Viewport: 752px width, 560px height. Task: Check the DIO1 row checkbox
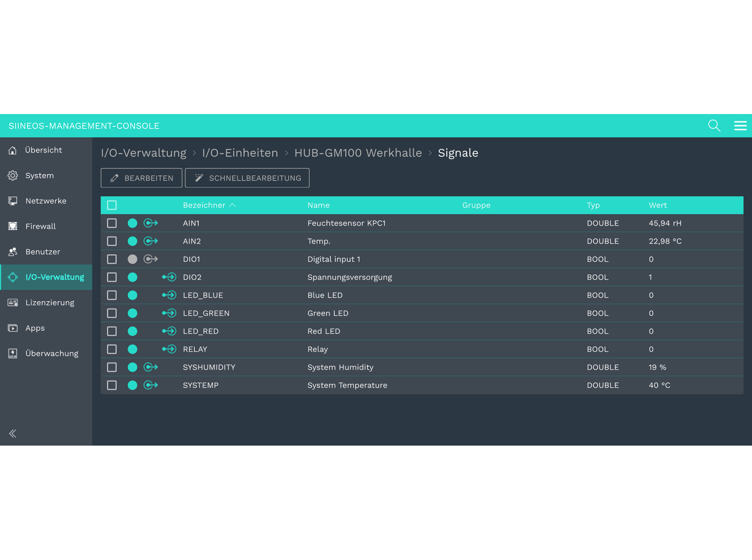coord(112,259)
